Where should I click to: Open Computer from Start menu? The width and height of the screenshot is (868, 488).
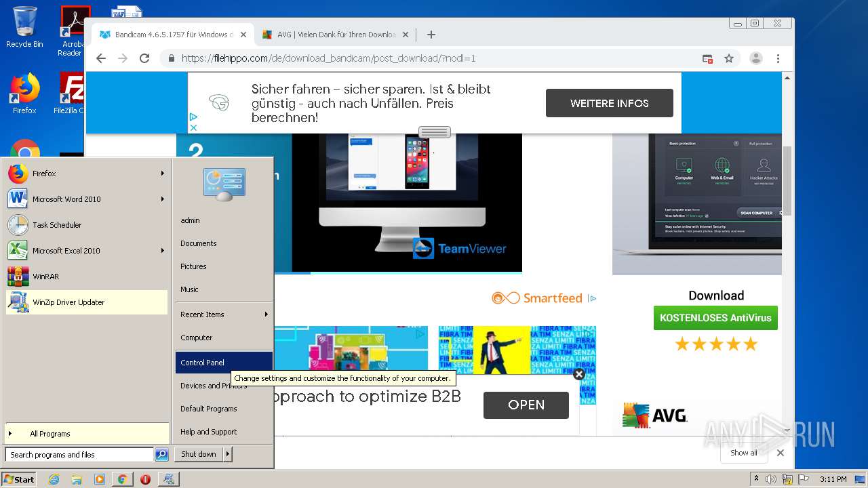click(224, 338)
